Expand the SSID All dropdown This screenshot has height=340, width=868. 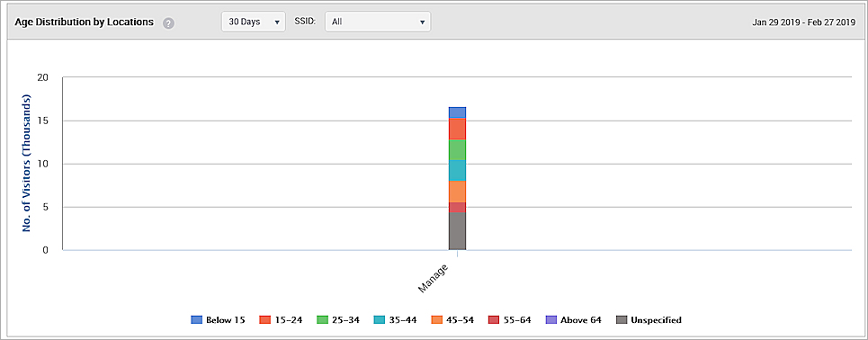point(378,22)
